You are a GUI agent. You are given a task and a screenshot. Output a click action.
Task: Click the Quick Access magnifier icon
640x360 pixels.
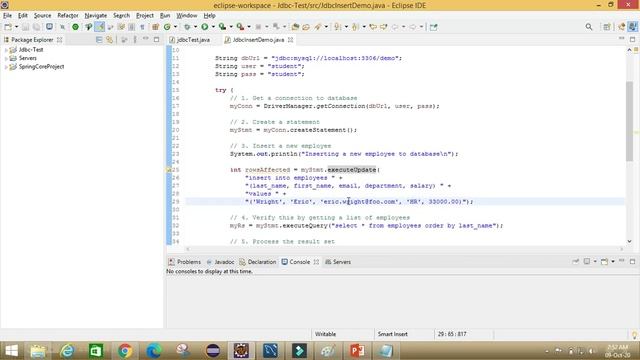click(589, 27)
